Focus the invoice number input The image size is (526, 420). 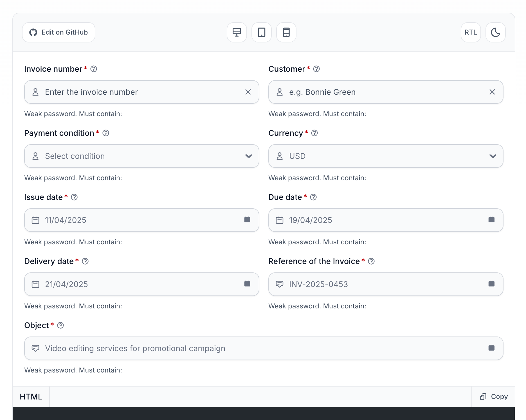click(142, 92)
